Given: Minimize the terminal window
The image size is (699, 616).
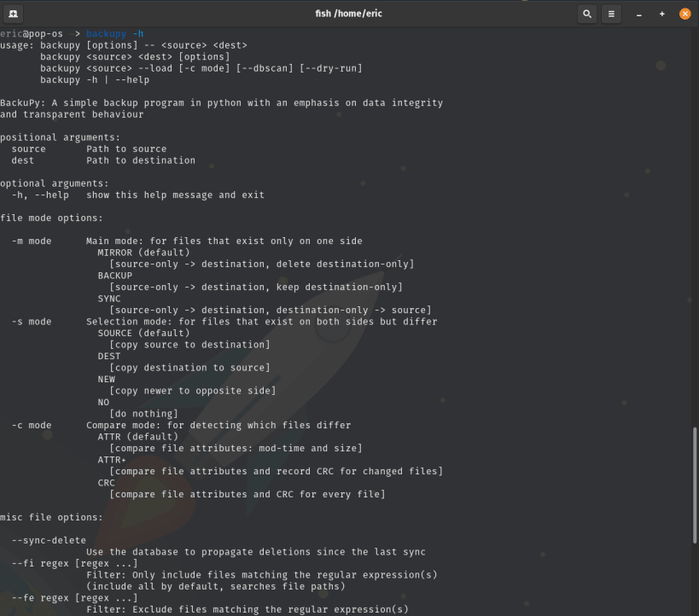Looking at the screenshot, I should 638,15.
